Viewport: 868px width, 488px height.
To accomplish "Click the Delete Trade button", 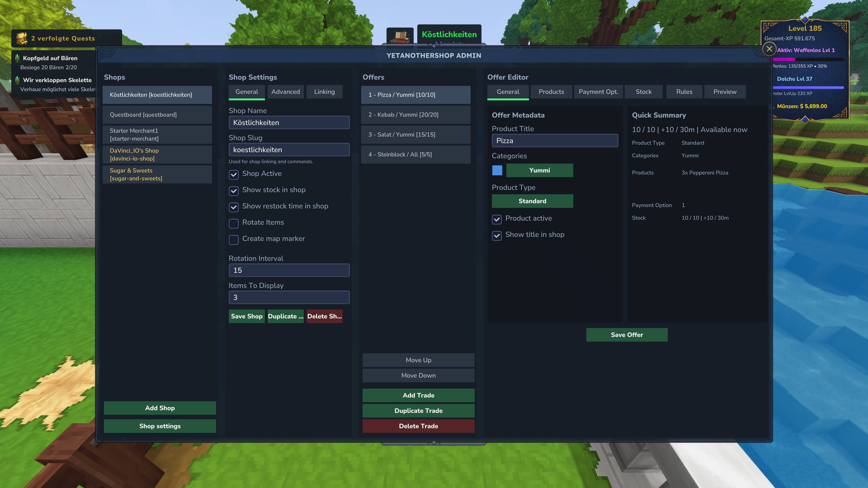I will [418, 426].
